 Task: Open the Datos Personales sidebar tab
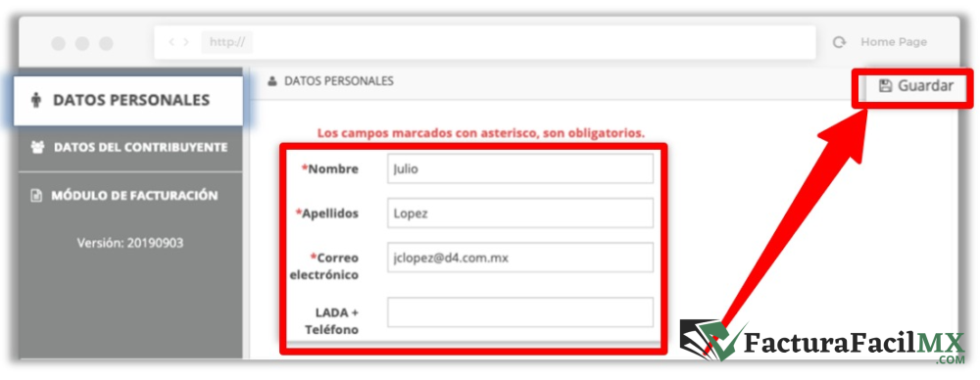click(x=128, y=100)
